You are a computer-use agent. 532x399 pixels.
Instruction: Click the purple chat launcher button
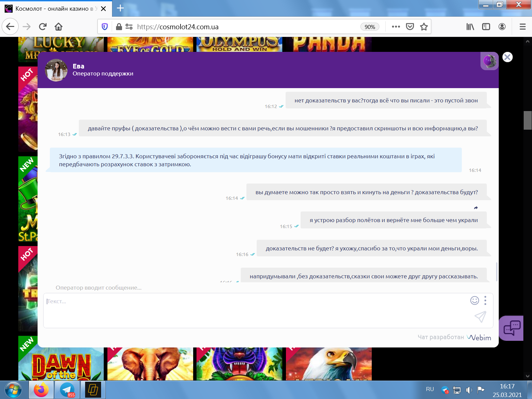511,328
